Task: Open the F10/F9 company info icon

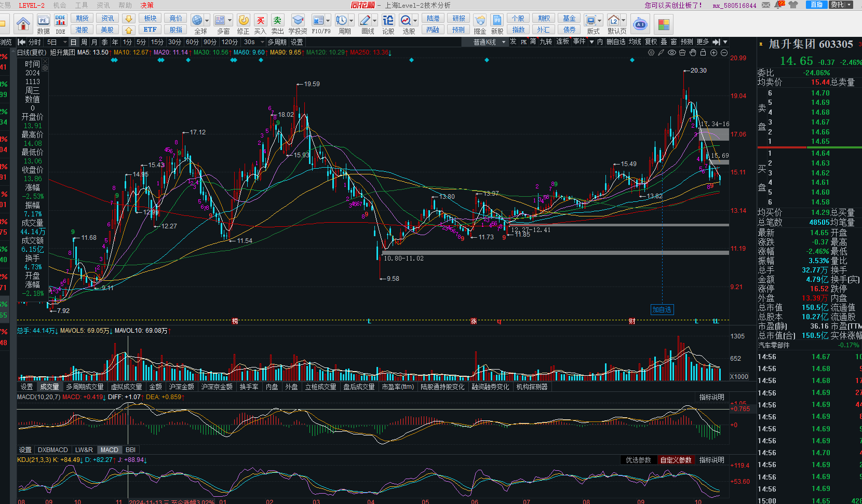Action: (318, 20)
